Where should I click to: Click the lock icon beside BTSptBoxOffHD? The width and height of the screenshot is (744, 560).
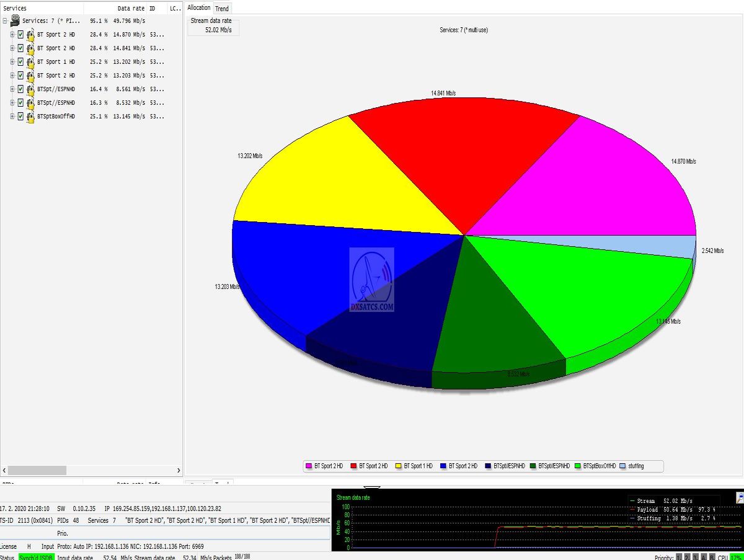pyautogui.click(x=30, y=117)
